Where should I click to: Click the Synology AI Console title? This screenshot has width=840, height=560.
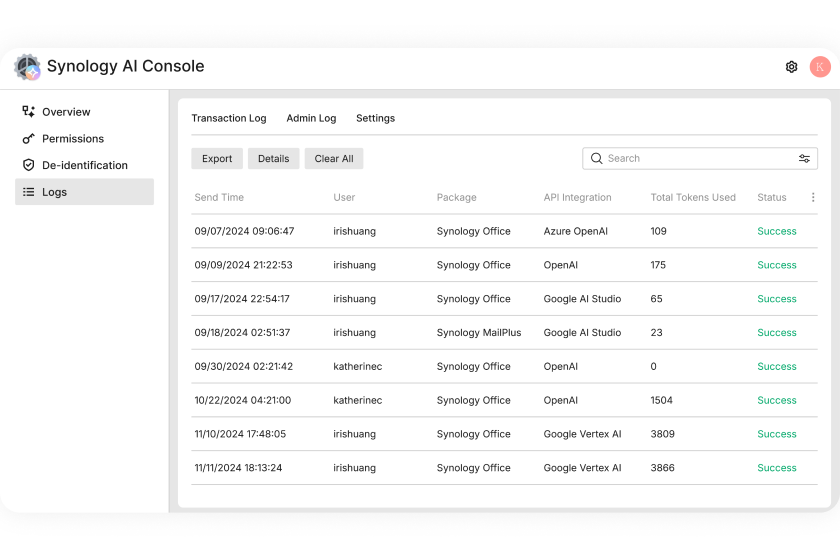[x=125, y=66]
